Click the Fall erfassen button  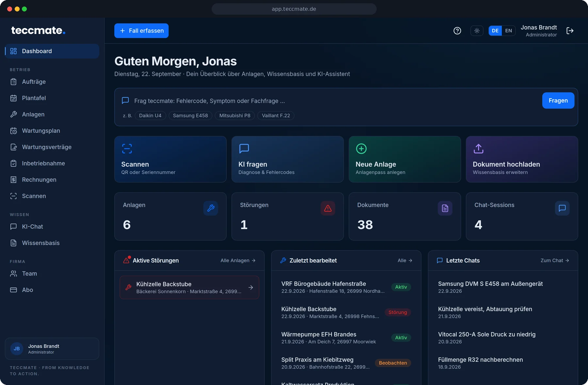141,31
